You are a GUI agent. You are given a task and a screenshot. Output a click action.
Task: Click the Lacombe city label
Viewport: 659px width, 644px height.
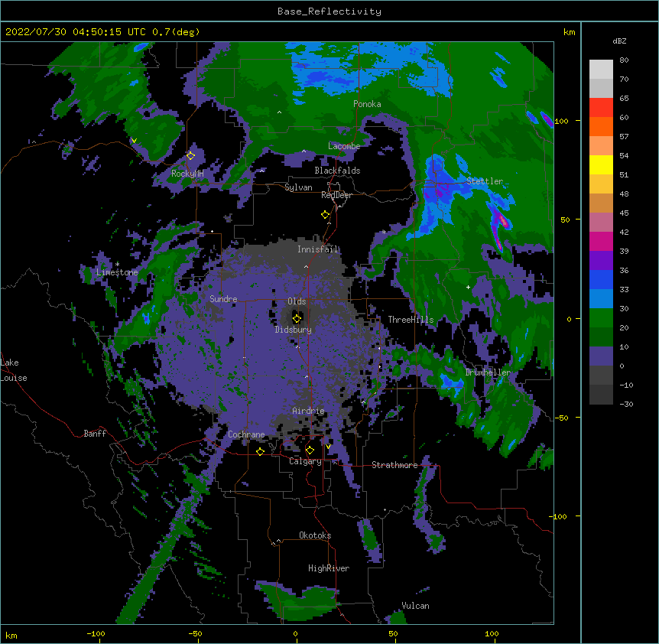coord(344,146)
